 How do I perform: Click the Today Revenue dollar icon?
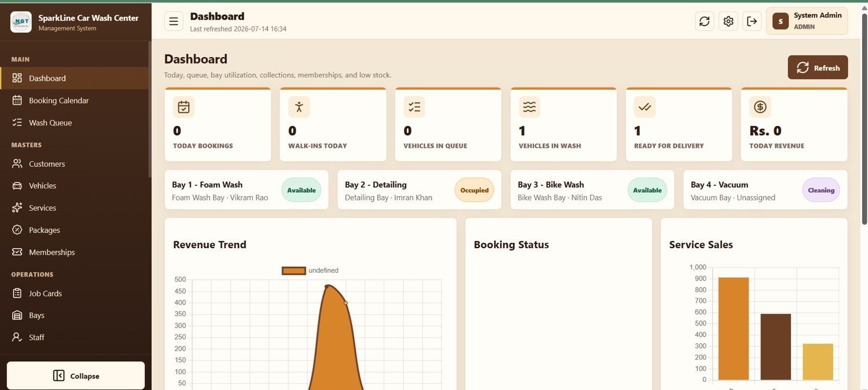(760, 107)
